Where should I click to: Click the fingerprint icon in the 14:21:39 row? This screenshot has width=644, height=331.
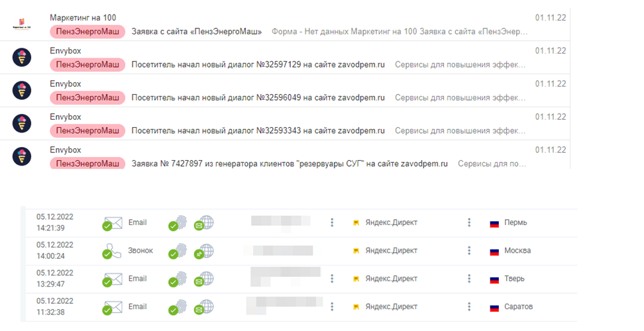(x=178, y=223)
